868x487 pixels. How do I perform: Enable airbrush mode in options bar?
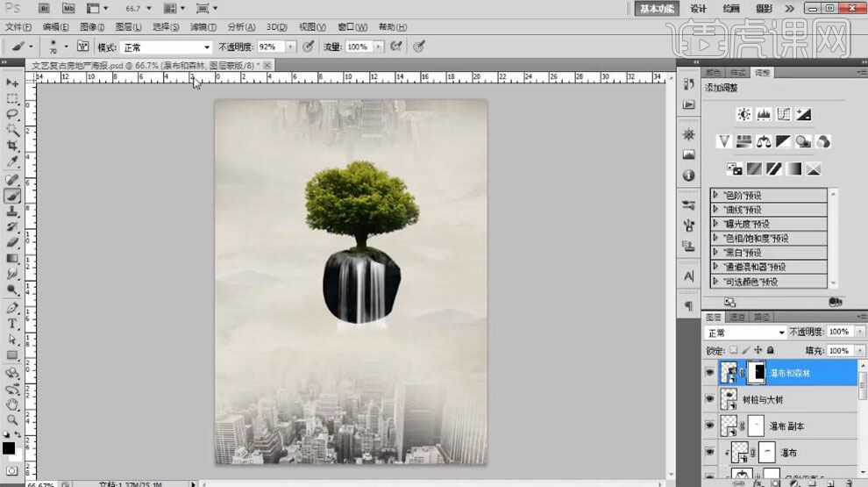click(396, 47)
